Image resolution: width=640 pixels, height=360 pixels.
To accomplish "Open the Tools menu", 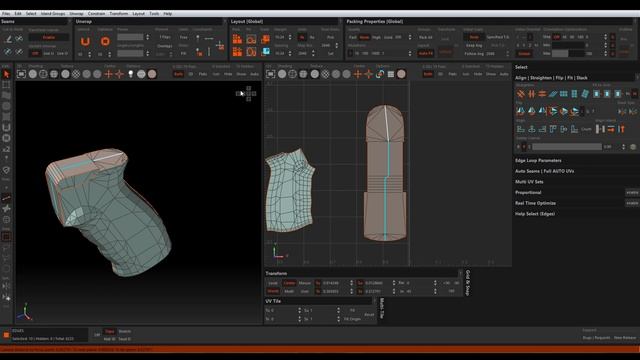I will pyautogui.click(x=154, y=13).
